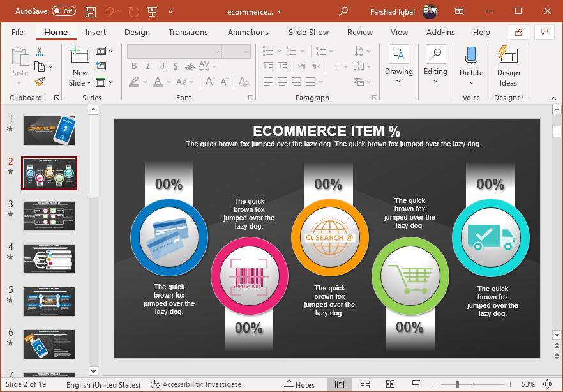563x392 pixels.
Task: Toggle AutoSave switch
Action: coord(63,11)
